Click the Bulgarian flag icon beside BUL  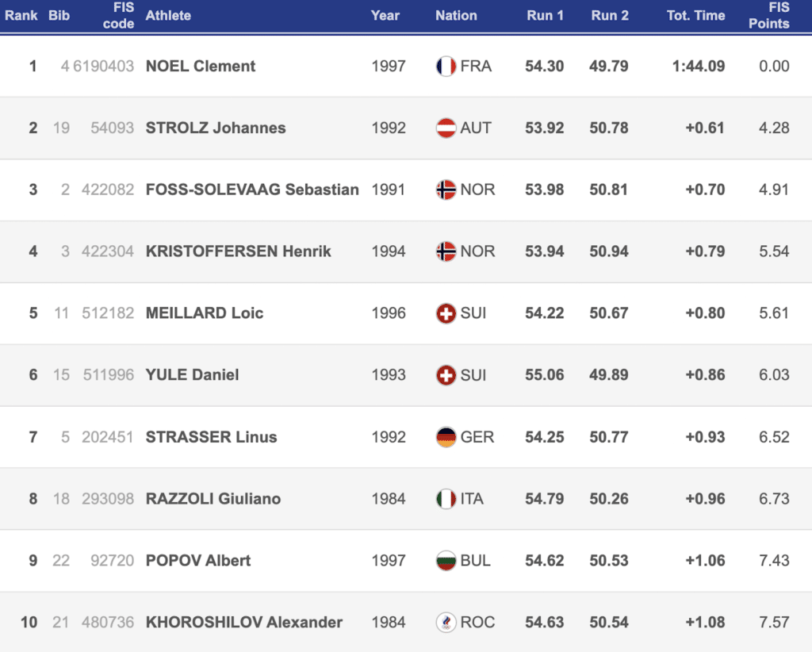pyautogui.click(x=446, y=561)
